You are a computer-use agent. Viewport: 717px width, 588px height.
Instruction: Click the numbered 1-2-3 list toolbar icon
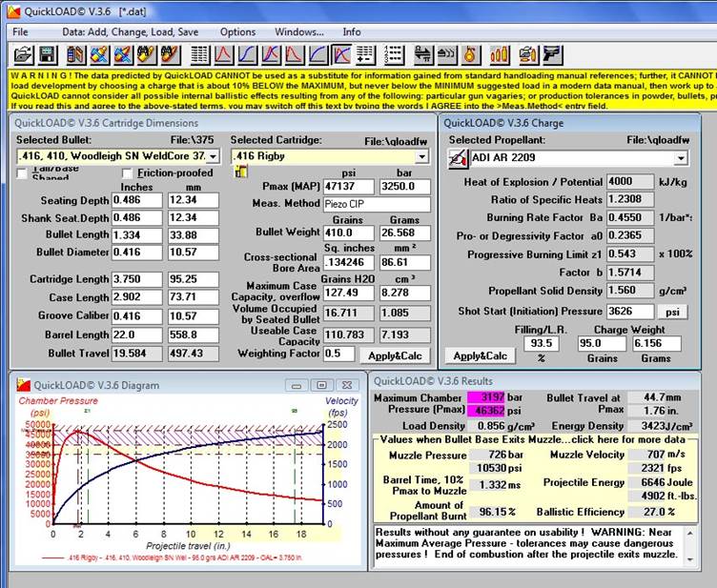394,55
